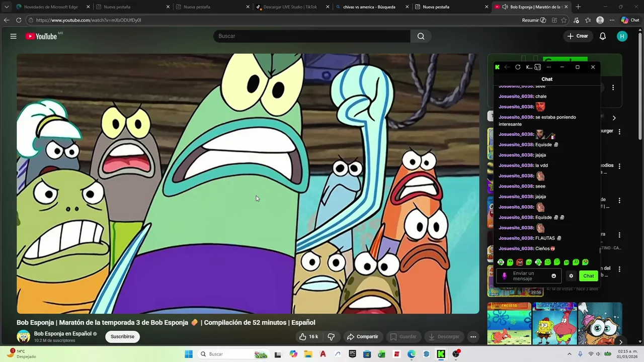Open a new browser tab with plus
This screenshot has width=644, height=362.
pos(578,7)
